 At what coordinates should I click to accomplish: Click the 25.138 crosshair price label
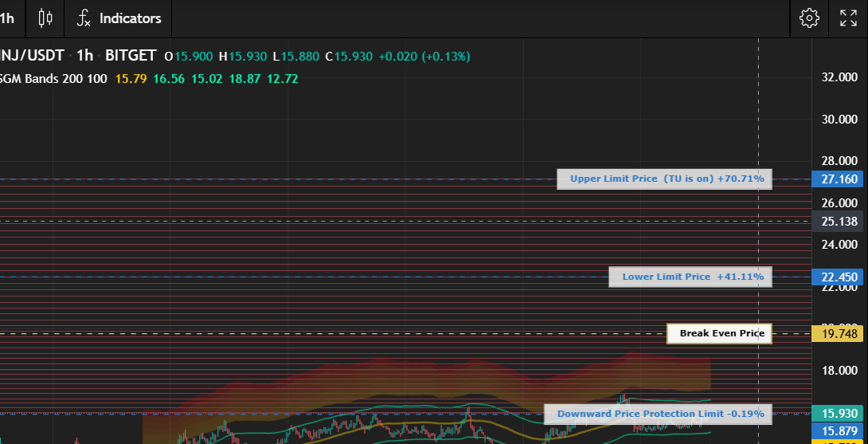click(839, 222)
